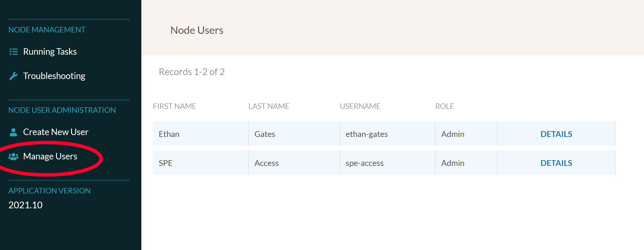The width and height of the screenshot is (644, 250).
Task: Click the Admin role for ethan-gates
Action: click(466, 134)
